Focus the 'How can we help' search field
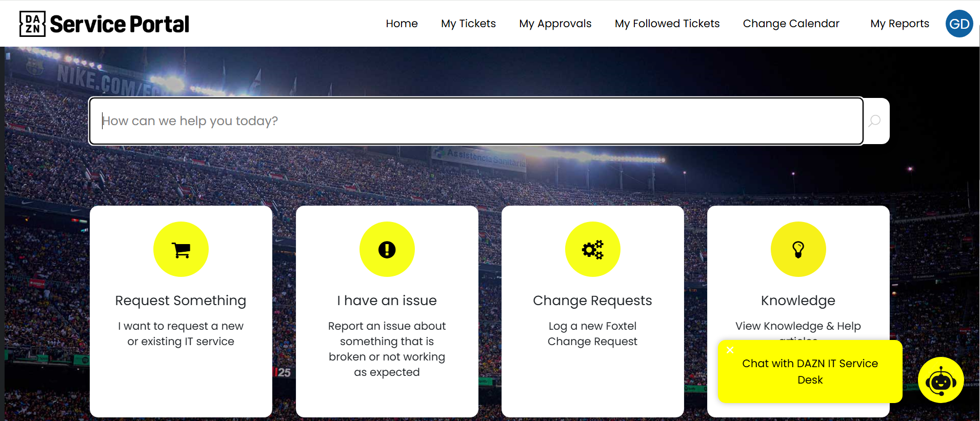The image size is (980, 421). [x=476, y=121]
